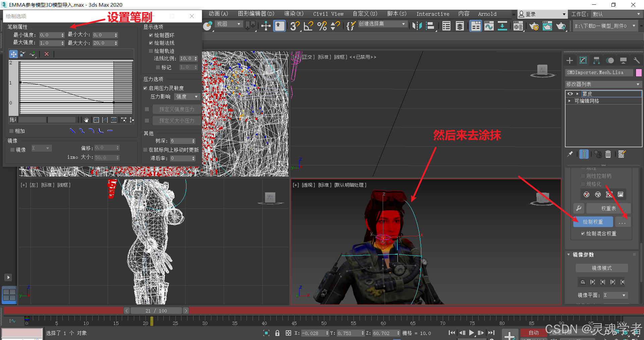The image size is (644, 340).
Task: Toggle the Angle Snap icon
Action: 308,26
